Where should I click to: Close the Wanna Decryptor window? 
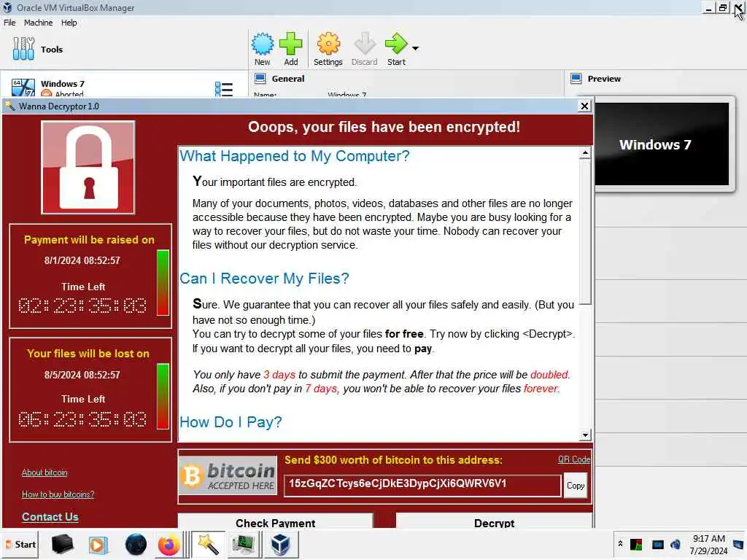(584, 106)
